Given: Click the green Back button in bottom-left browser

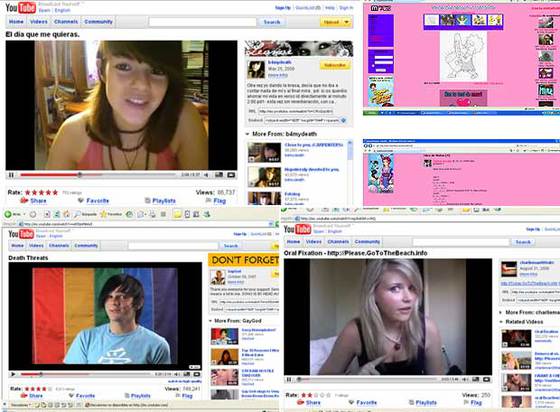Looking at the screenshot, I should point(8,214).
